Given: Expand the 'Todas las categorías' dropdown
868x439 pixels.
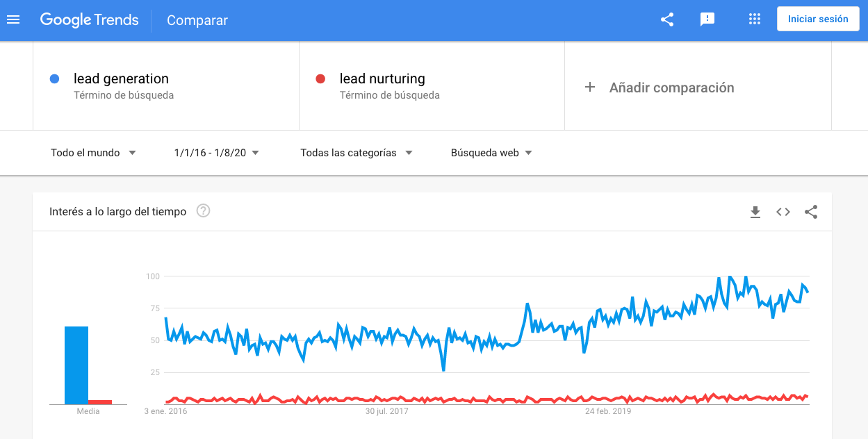Looking at the screenshot, I should click(357, 153).
